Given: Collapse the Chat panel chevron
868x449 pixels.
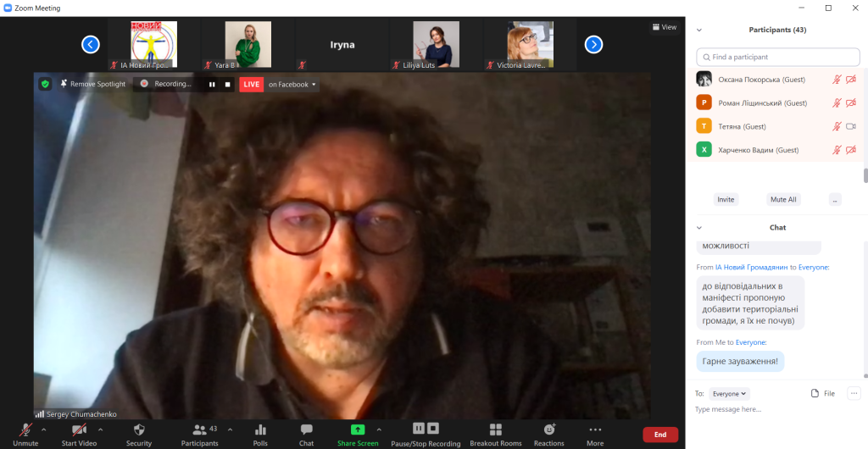Looking at the screenshot, I should (699, 227).
